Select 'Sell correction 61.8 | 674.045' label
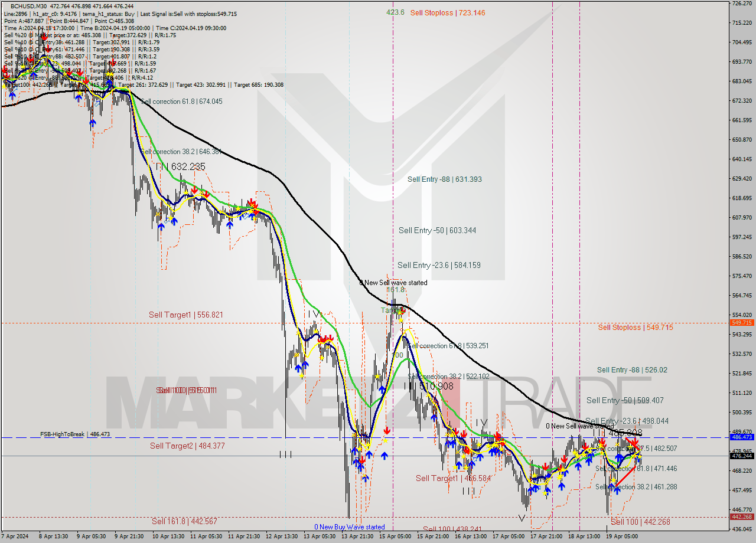756x543 pixels. pyautogui.click(x=181, y=102)
